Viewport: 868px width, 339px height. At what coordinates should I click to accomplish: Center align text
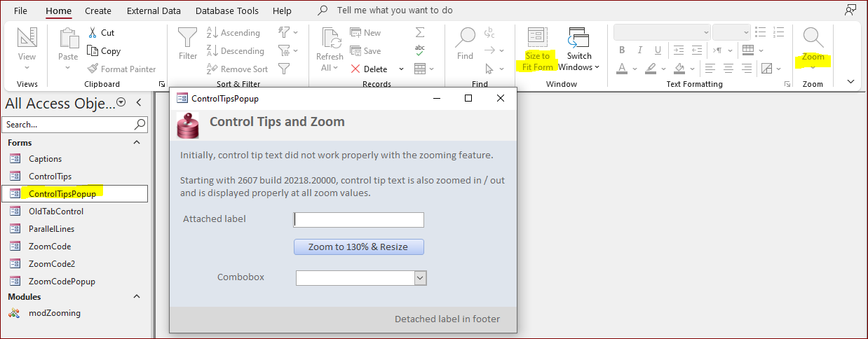(729, 69)
